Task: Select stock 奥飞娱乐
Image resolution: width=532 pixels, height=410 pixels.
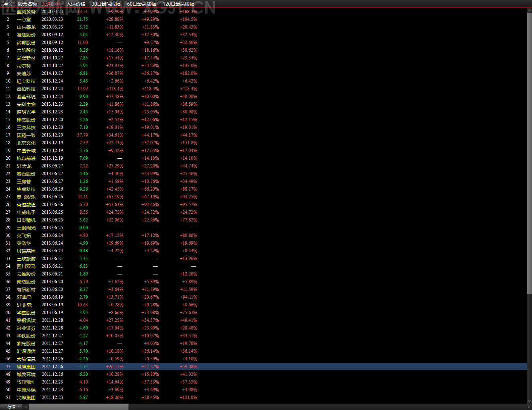Action: click(x=26, y=197)
